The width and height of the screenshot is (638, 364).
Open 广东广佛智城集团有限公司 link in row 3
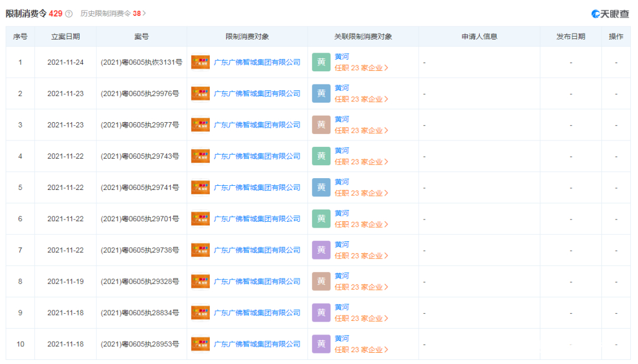point(257,124)
